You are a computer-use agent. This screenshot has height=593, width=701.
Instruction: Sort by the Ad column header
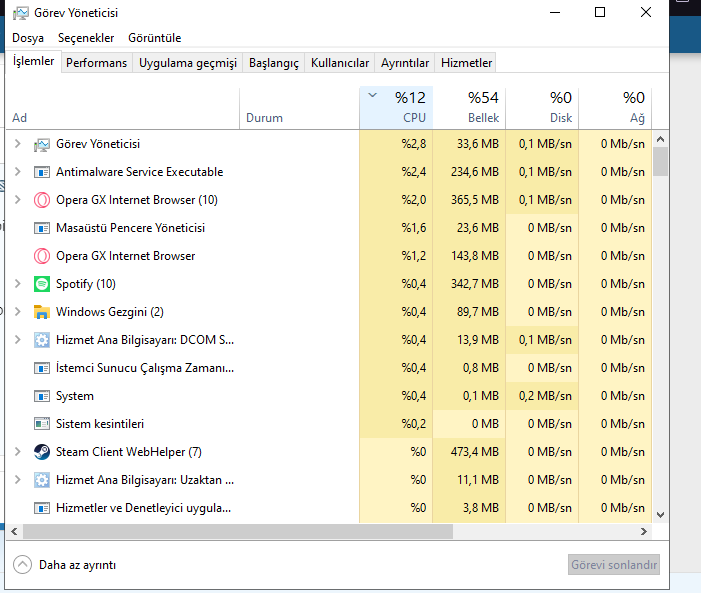(122, 108)
